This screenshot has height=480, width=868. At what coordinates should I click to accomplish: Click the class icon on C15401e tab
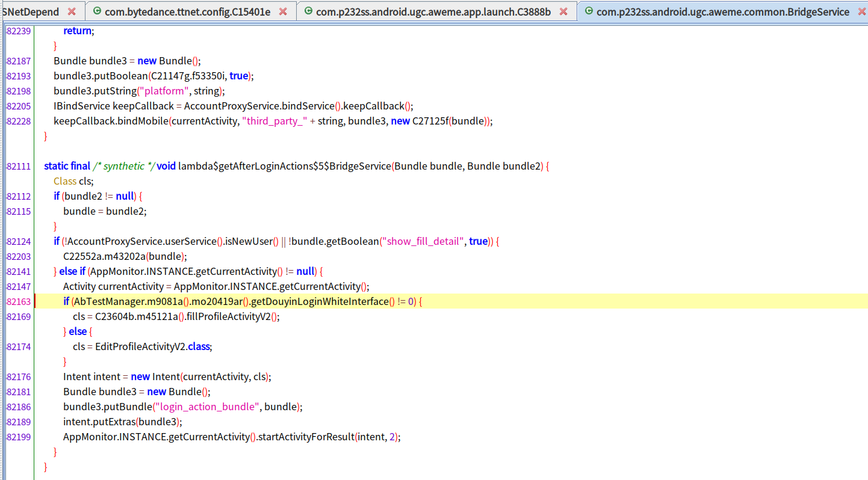tap(96, 11)
